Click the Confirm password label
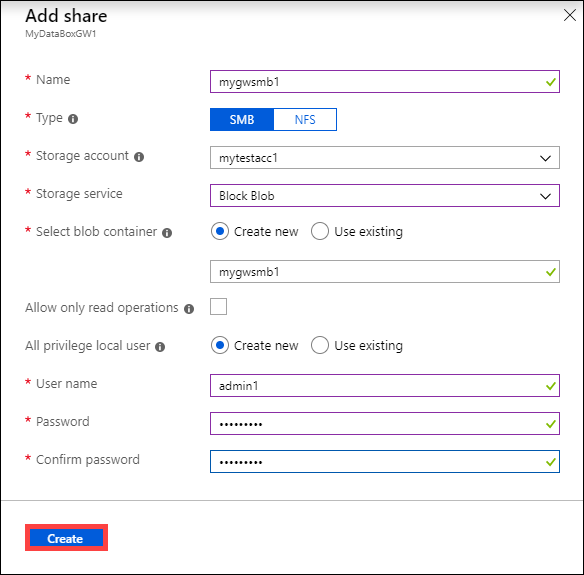Image resolution: width=584 pixels, height=575 pixels. [x=88, y=460]
